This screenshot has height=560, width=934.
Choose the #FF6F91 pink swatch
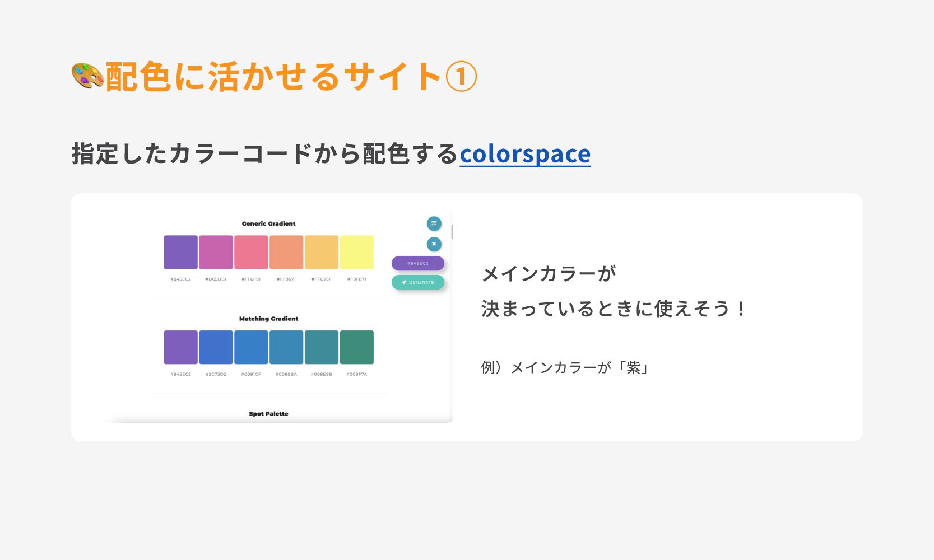[251, 252]
